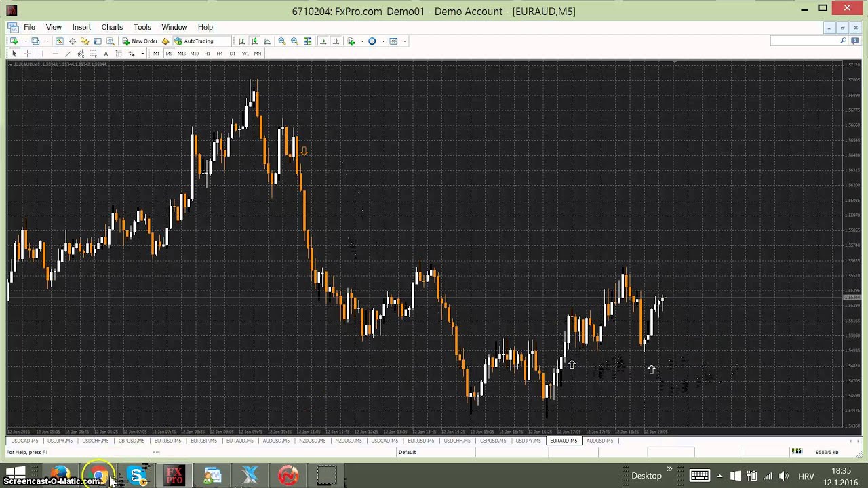Screen dimensions: 868x488
Task: Switch chart to line chart
Action: [267, 41]
